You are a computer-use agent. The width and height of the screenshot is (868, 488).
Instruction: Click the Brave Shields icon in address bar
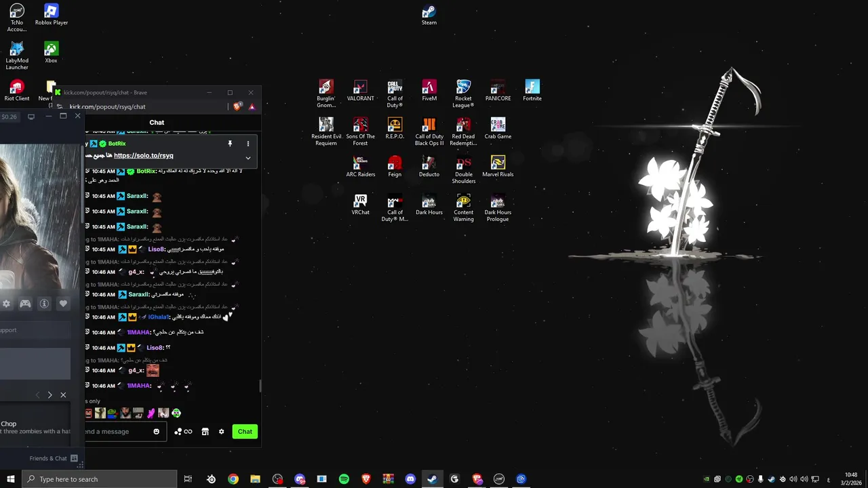(x=237, y=106)
